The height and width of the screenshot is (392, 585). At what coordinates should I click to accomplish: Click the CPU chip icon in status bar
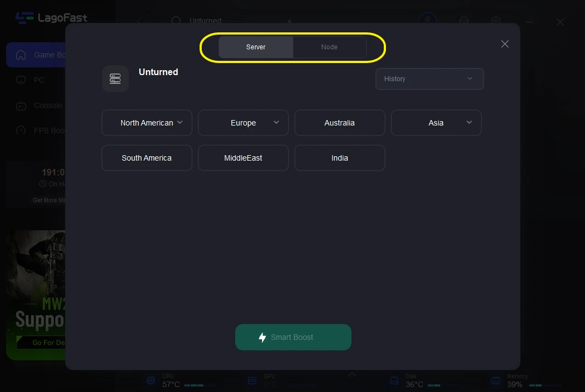150,380
